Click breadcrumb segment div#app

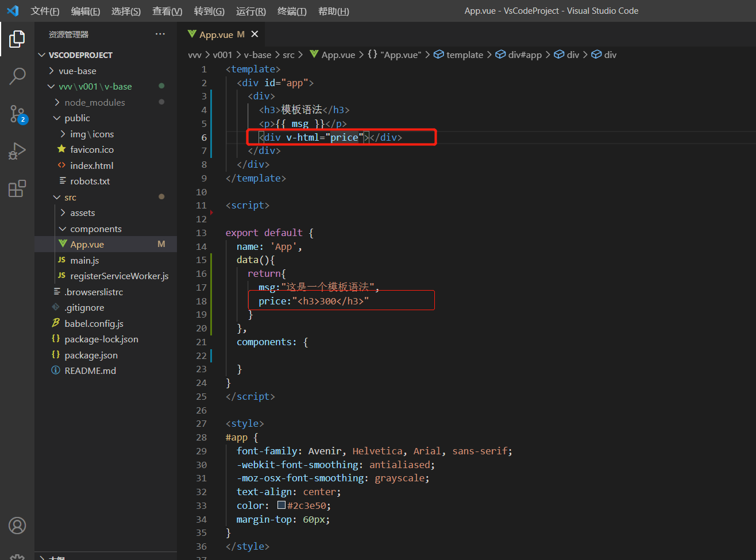point(524,55)
